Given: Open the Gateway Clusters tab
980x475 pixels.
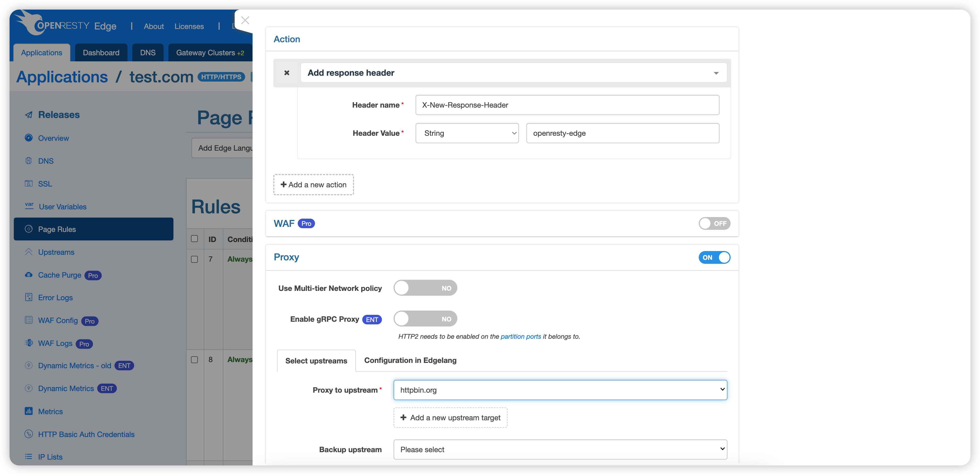Looking at the screenshot, I should tap(210, 53).
